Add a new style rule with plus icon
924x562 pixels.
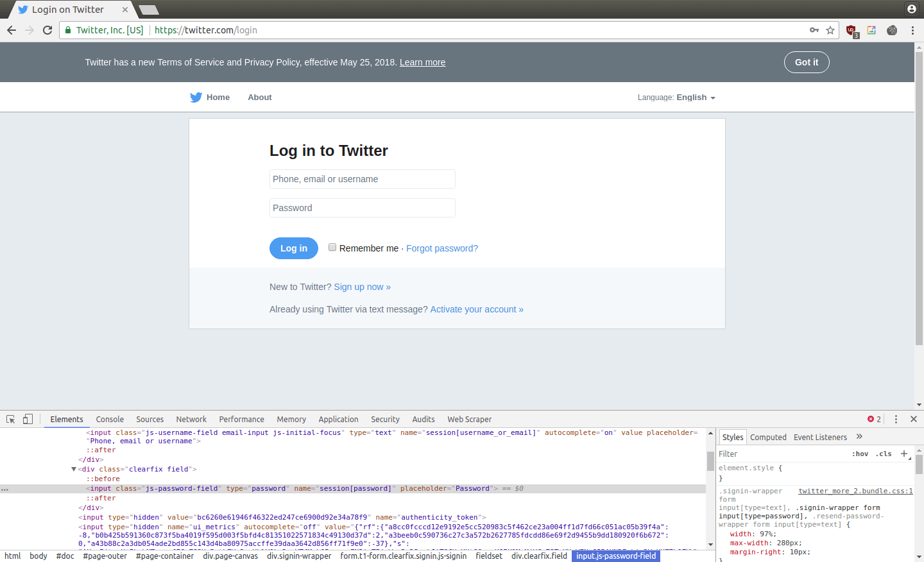pyautogui.click(x=904, y=454)
